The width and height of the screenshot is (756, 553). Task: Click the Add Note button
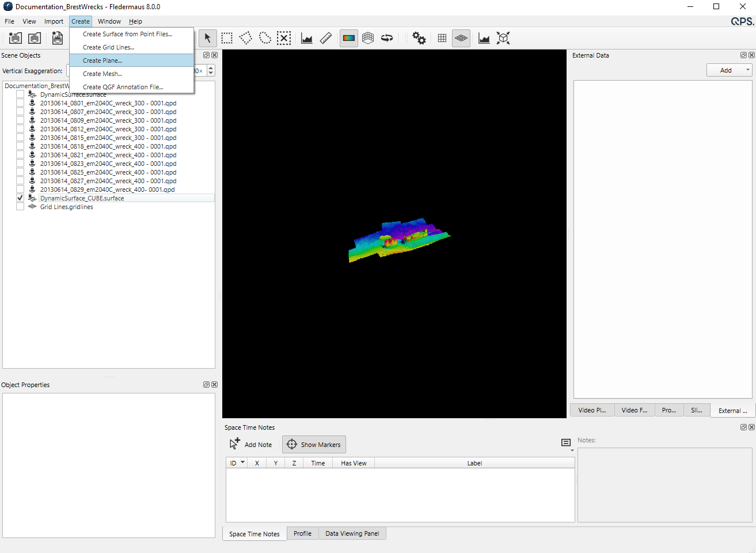coord(251,444)
